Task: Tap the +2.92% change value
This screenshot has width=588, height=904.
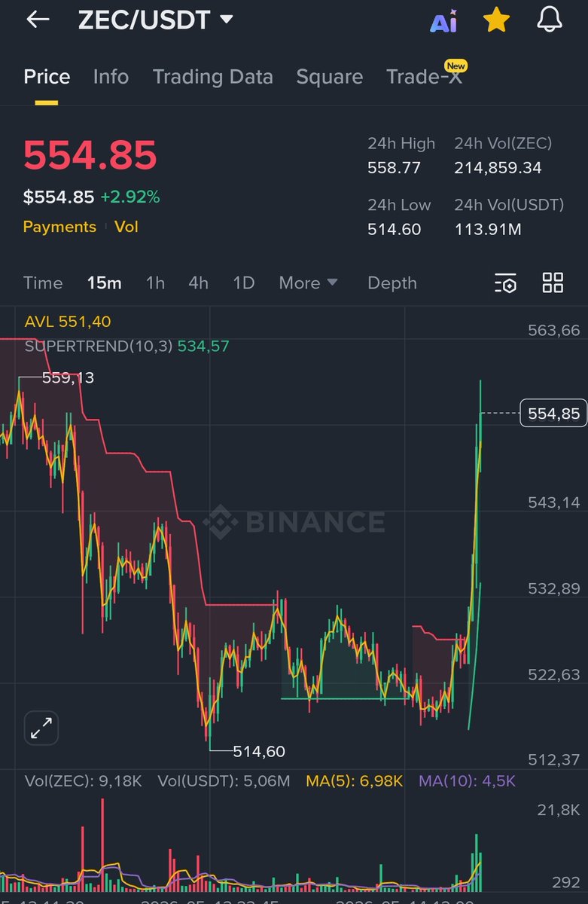Action: pyautogui.click(x=130, y=197)
